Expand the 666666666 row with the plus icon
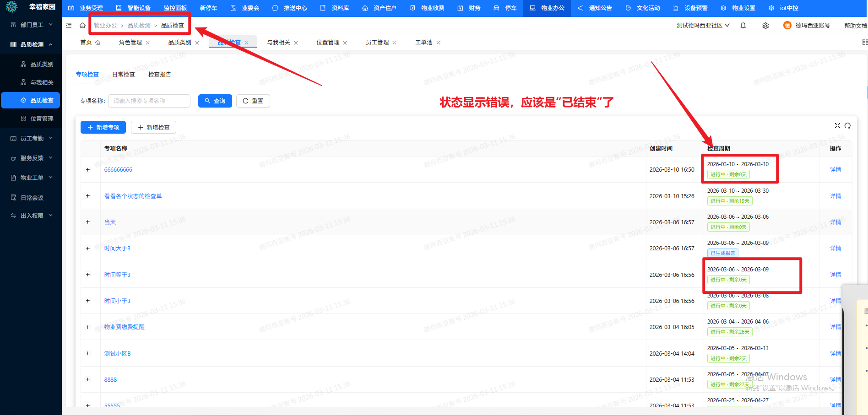Screen dimensions: 868x416 (88, 169)
